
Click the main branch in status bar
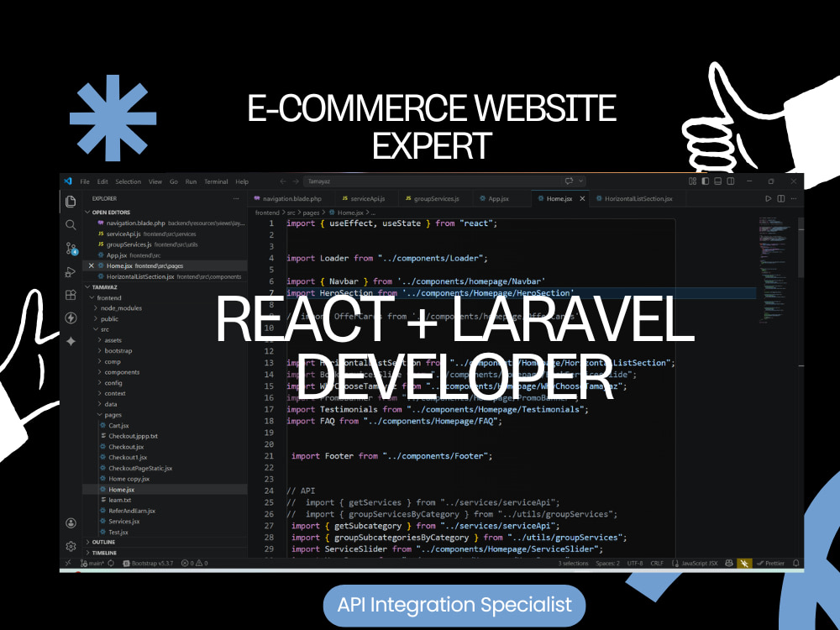point(92,563)
